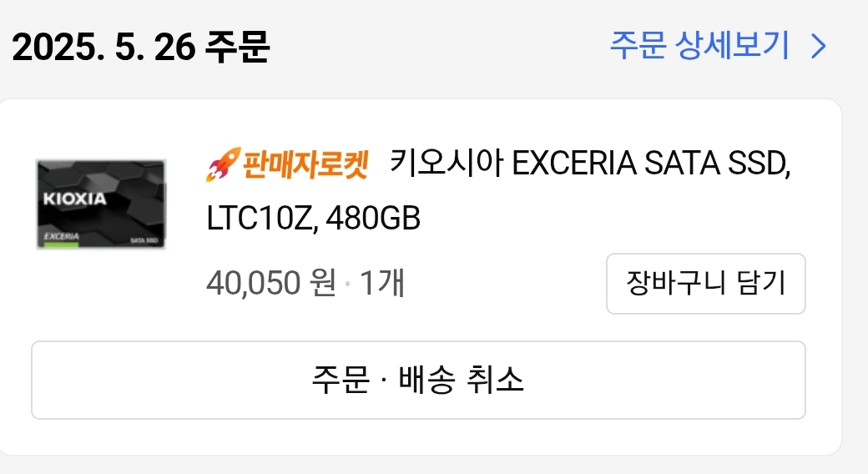The height and width of the screenshot is (474, 868).
Task: Click the green stripe on product thumbnail
Action: [x=62, y=245]
